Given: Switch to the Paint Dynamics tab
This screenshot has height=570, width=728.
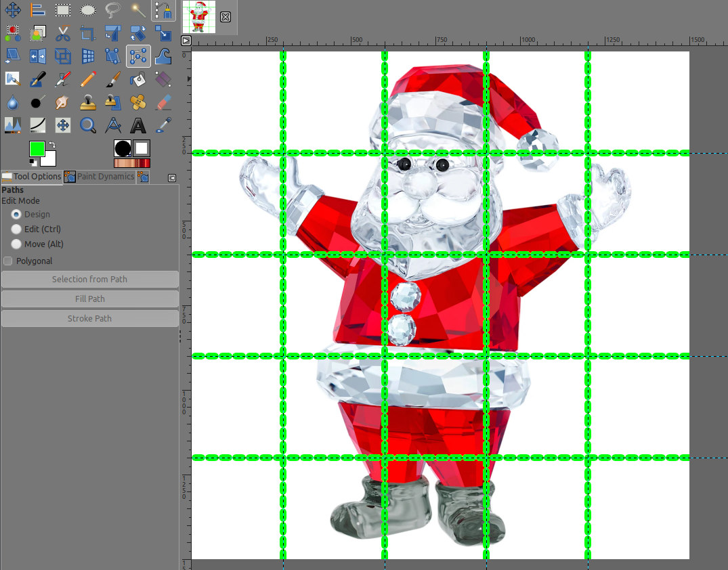Looking at the screenshot, I should 100,177.
